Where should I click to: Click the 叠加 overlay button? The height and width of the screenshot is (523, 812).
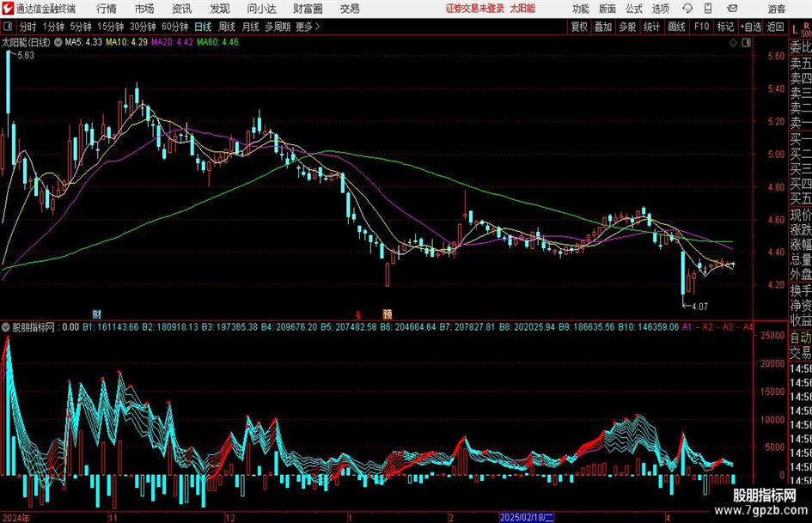[603, 27]
